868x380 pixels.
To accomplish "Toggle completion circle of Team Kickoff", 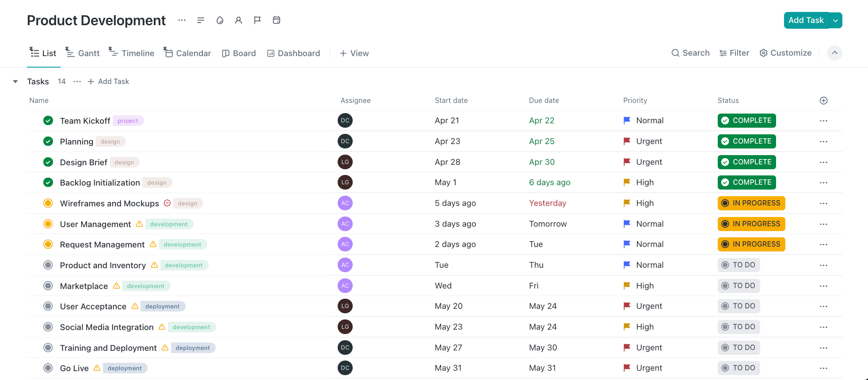I will [x=48, y=121].
